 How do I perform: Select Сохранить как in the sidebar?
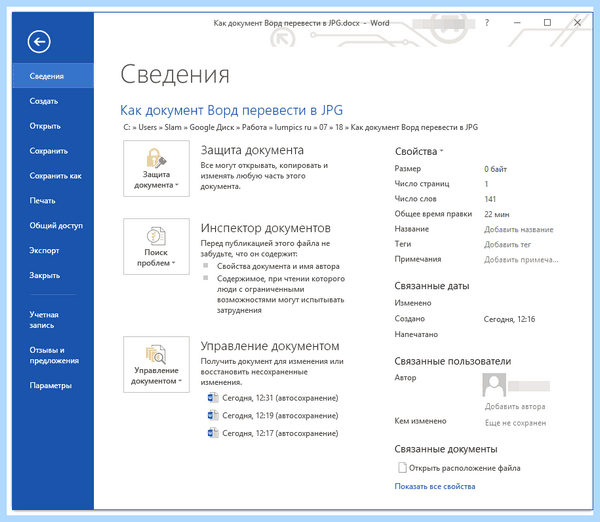[53, 176]
